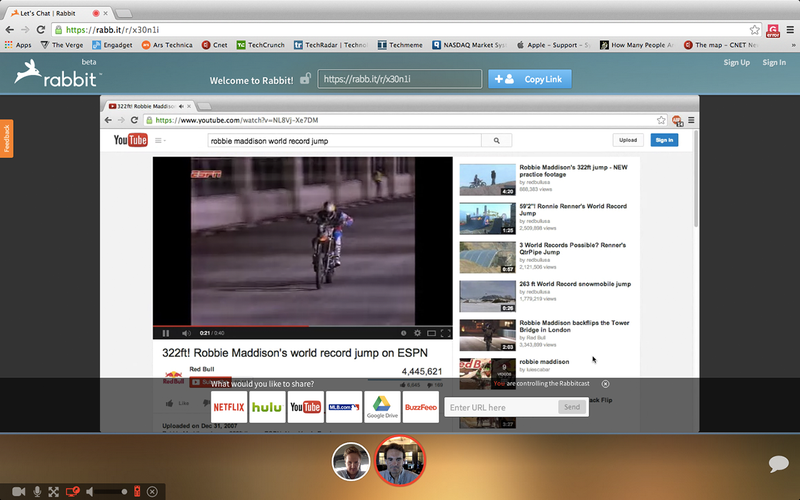Image resolution: width=800 pixels, height=500 pixels.
Task: Pause the YouTube video
Action: [x=166, y=333]
